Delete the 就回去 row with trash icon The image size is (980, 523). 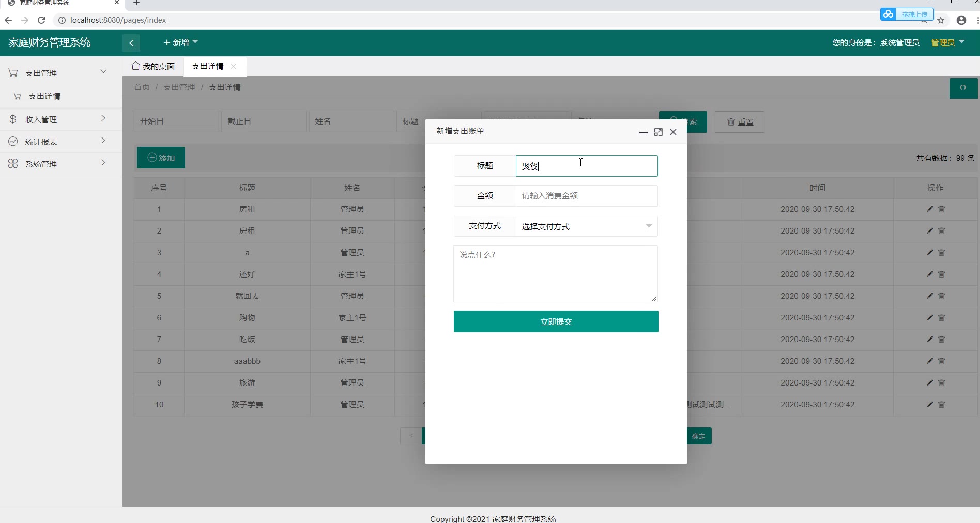click(941, 296)
